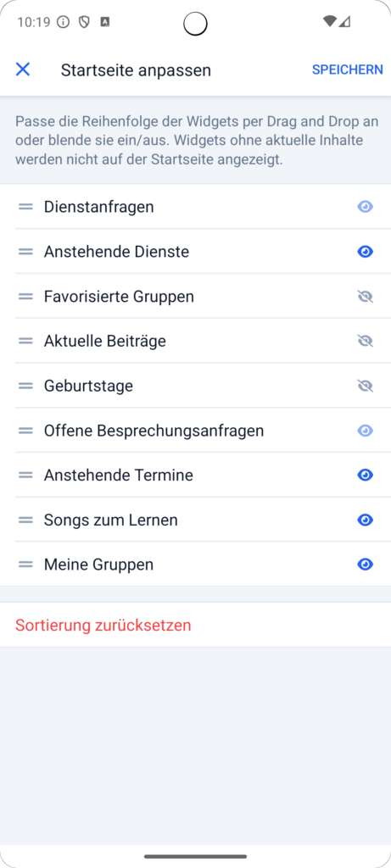This screenshot has width=391, height=868.
Task: Close the Startseite anpassen screen with X
Action: 23,70
